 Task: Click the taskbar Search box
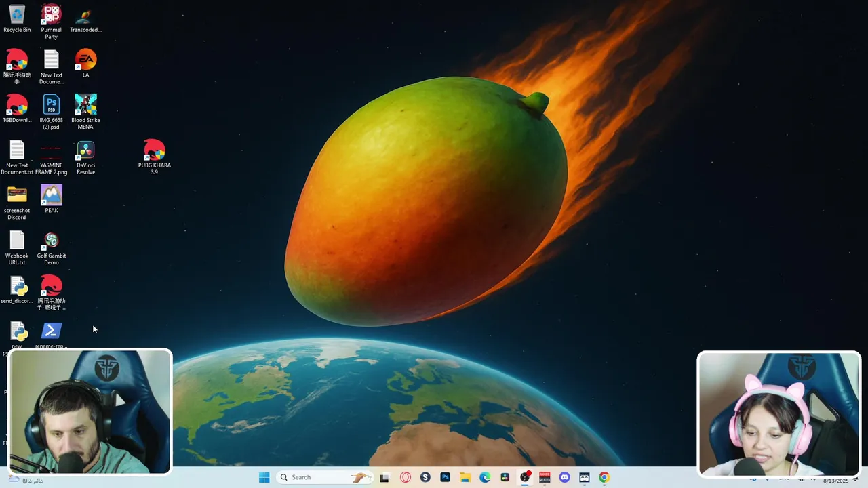(x=325, y=477)
